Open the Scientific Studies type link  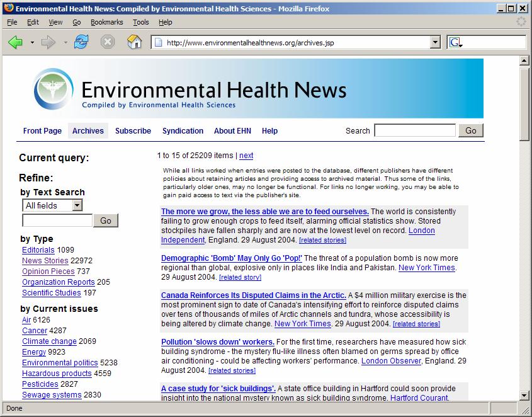51,293
